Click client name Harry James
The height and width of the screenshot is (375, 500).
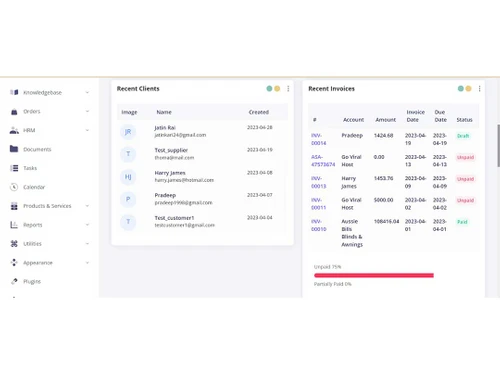(170, 173)
